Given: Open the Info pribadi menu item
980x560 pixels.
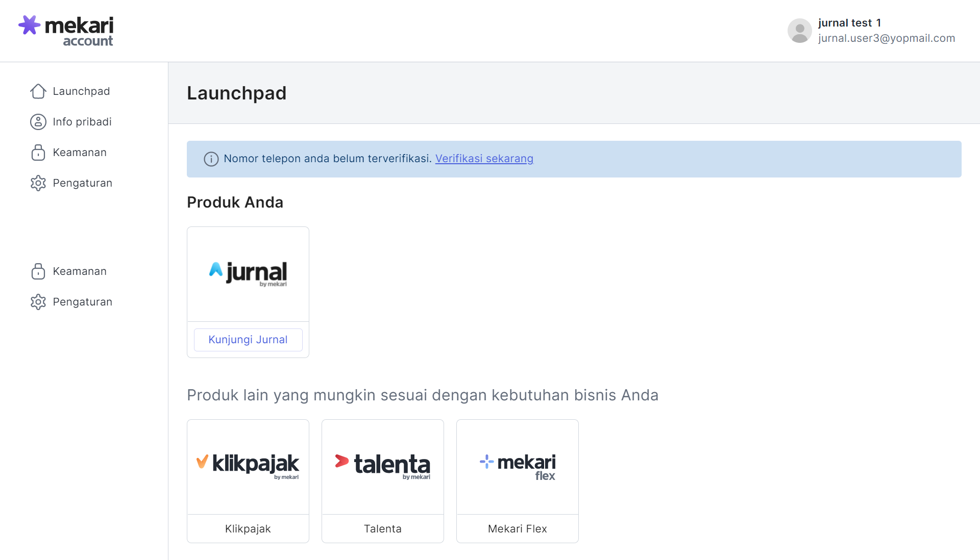Looking at the screenshot, I should point(82,122).
